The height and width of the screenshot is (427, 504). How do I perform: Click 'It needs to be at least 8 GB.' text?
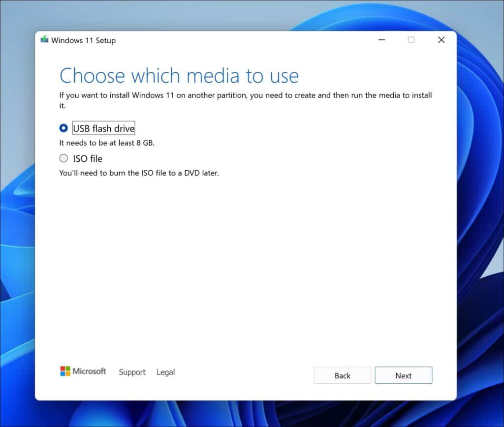[x=107, y=143]
